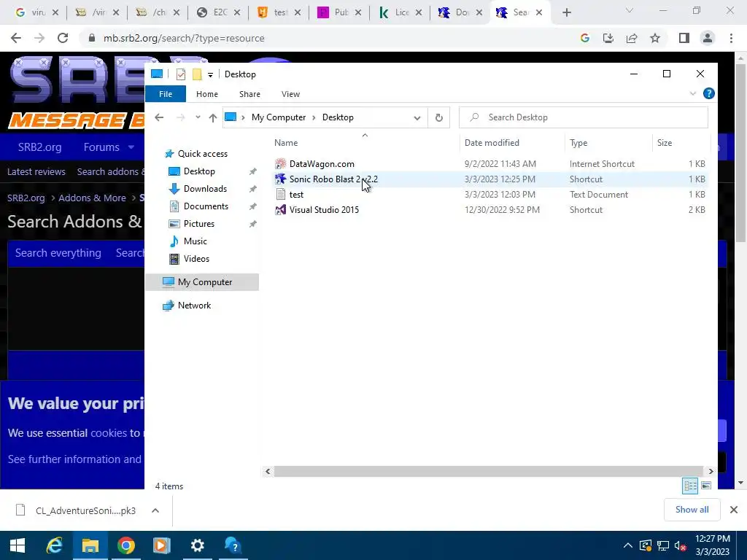Open the download item options chevron
The width and height of the screenshot is (747, 560).
click(x=155, y=510)
